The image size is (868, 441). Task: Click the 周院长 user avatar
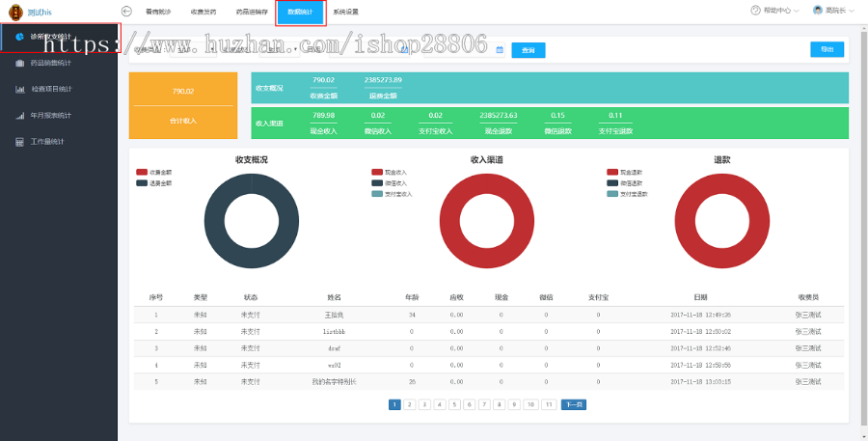coord(818,11)
